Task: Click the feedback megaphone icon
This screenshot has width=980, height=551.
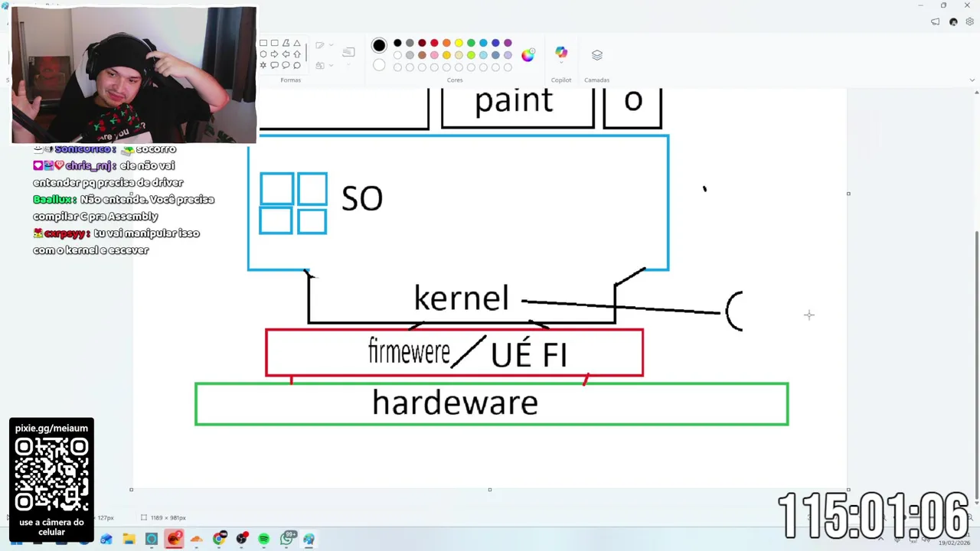Action: click(x=936, y=22)
